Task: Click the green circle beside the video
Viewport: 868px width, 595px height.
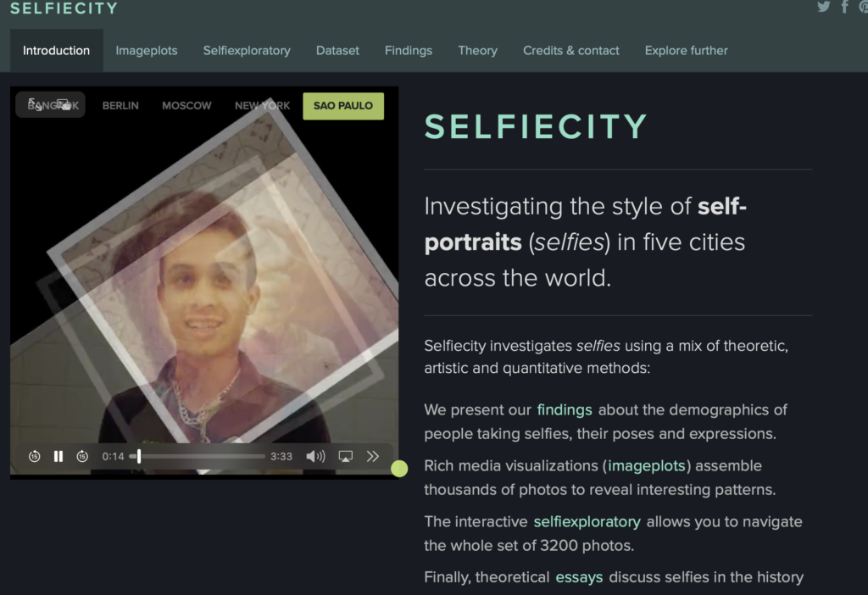Action: 399,468
